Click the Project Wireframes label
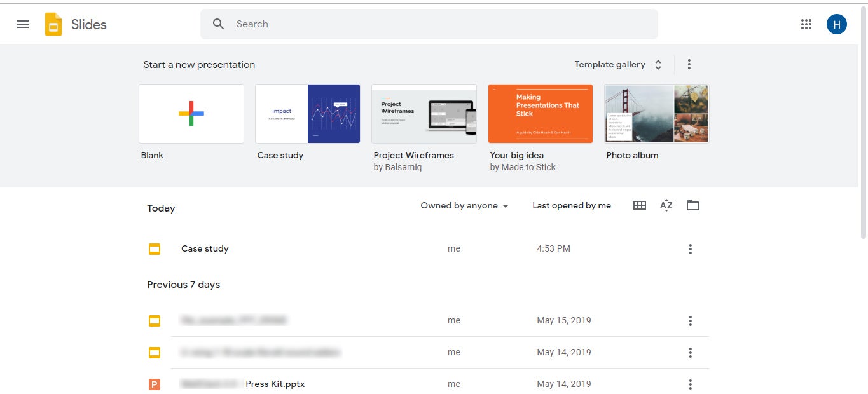 coord(414,155)
